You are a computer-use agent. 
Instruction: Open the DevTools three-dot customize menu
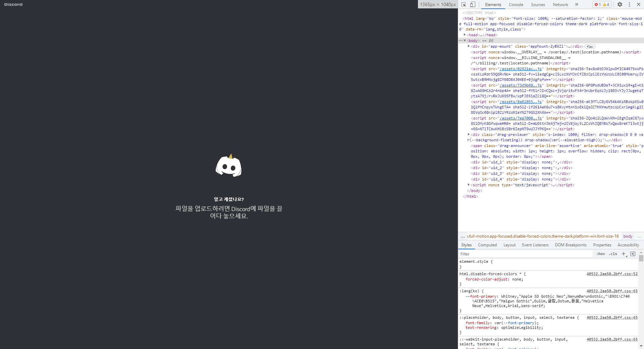629,4
